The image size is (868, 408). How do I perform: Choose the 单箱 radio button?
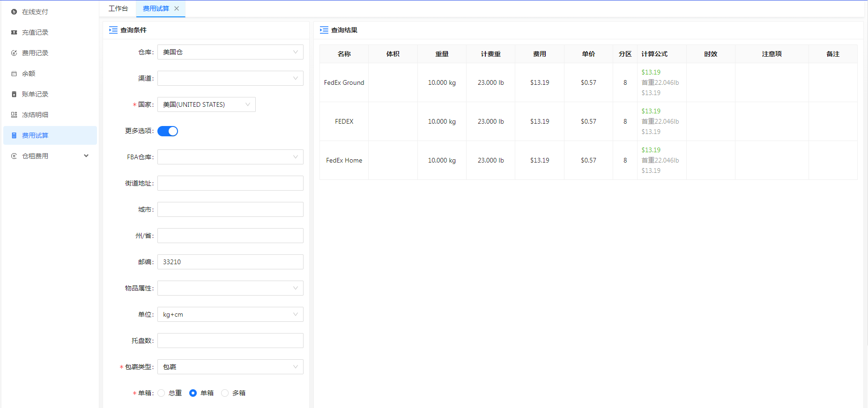coord(193,393)
